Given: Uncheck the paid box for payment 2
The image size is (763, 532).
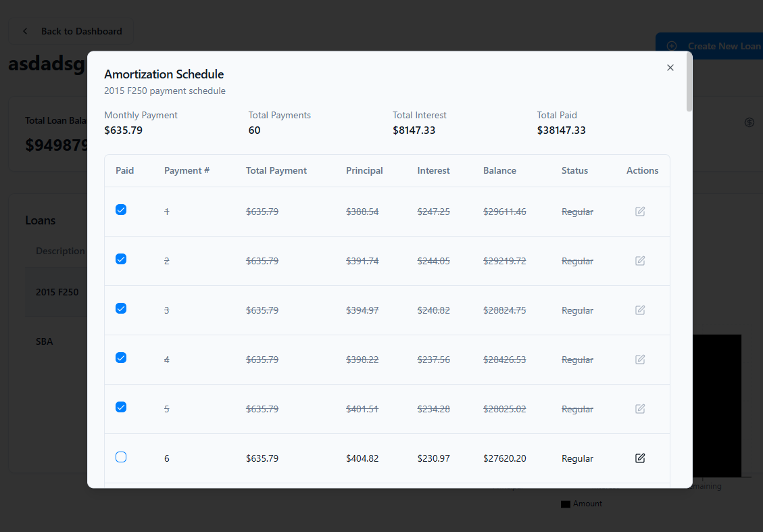Looking at the screenshot, I should [x=121, y=259].
